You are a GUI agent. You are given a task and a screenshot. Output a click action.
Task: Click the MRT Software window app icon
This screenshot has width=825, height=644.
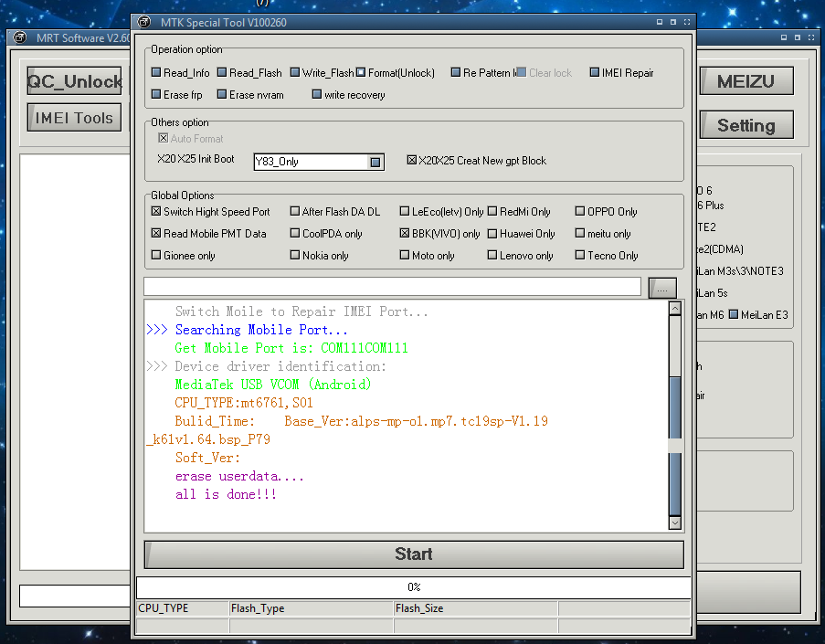click(x=19, y=37)
